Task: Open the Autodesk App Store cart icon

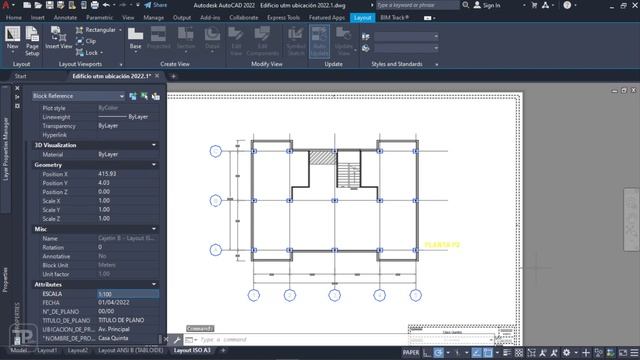Action: pos(534,5)
